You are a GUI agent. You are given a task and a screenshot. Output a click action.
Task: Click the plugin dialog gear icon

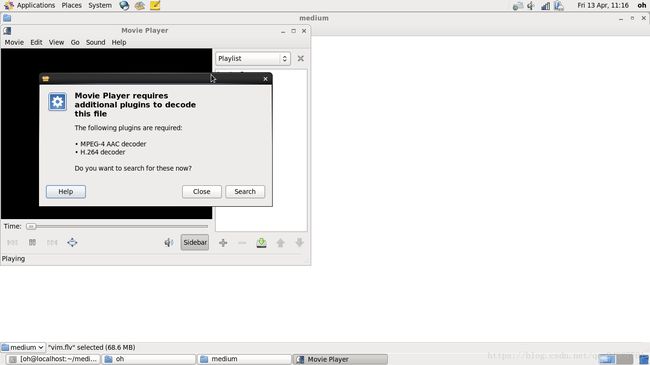click(57, 102)
